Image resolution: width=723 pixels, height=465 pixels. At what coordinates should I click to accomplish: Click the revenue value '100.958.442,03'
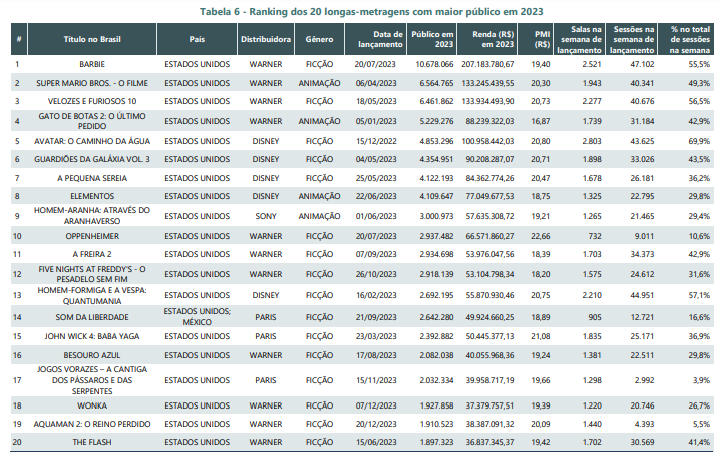point(487,141)
